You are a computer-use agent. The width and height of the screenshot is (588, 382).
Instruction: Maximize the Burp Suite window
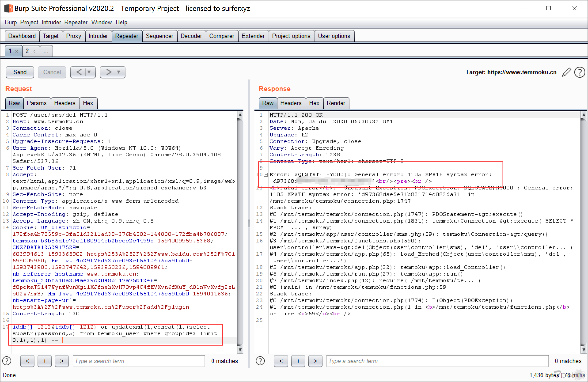pyautogui.click(x=548, y=8)
